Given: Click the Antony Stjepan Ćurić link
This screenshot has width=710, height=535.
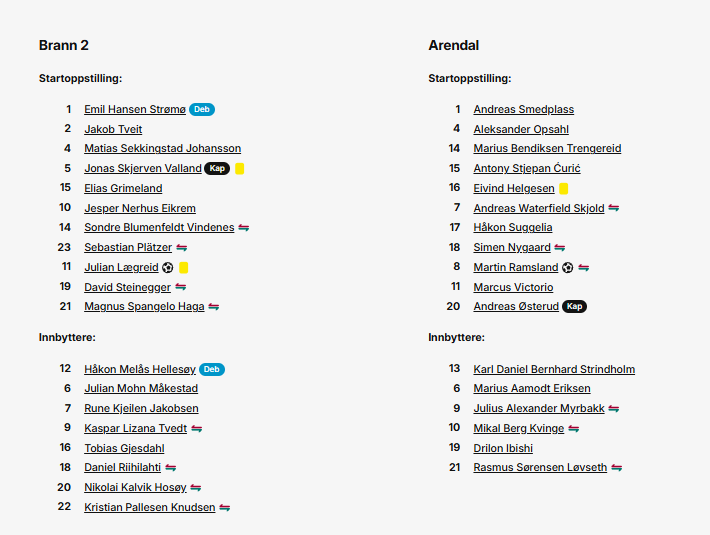Looking at the screenshot, I should (x=527, y=168).
